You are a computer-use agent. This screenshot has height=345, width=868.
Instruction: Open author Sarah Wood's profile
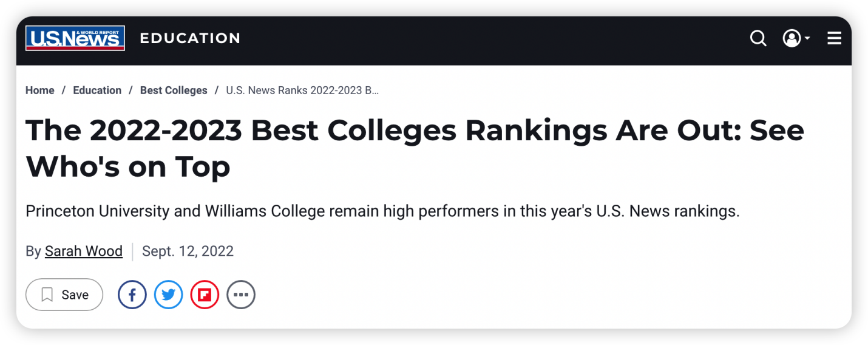pos(84,251)
